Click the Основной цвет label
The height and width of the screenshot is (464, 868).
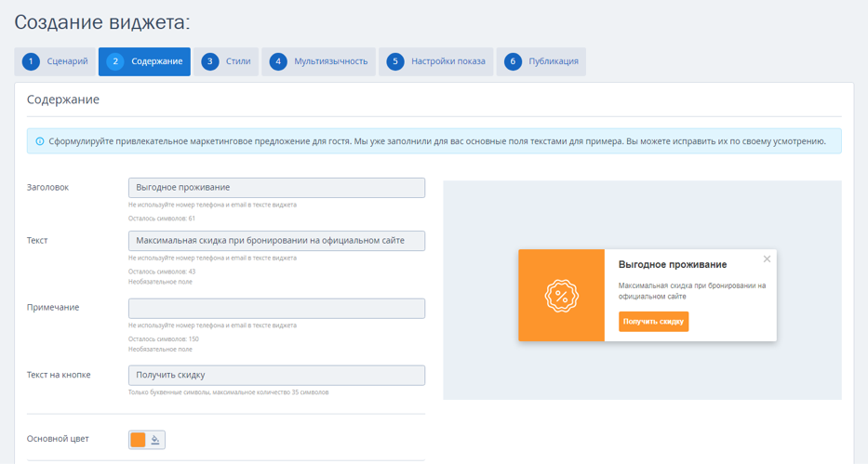pos(58,439)
